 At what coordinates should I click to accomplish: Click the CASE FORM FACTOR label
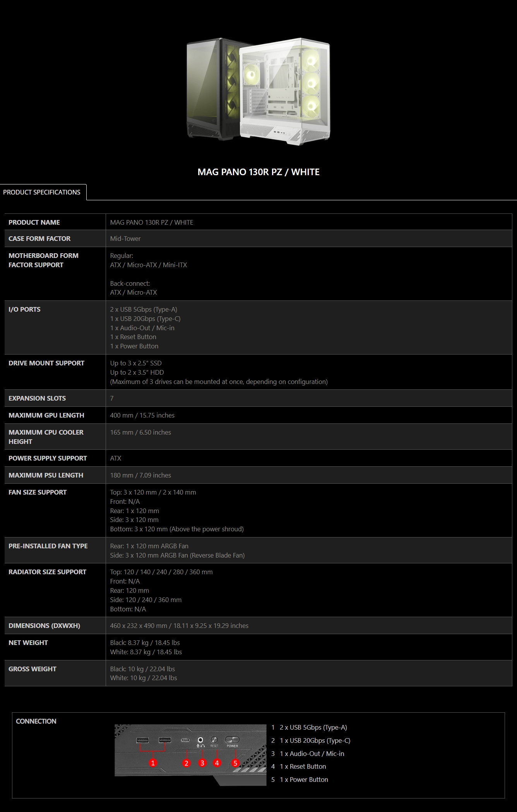39,239
